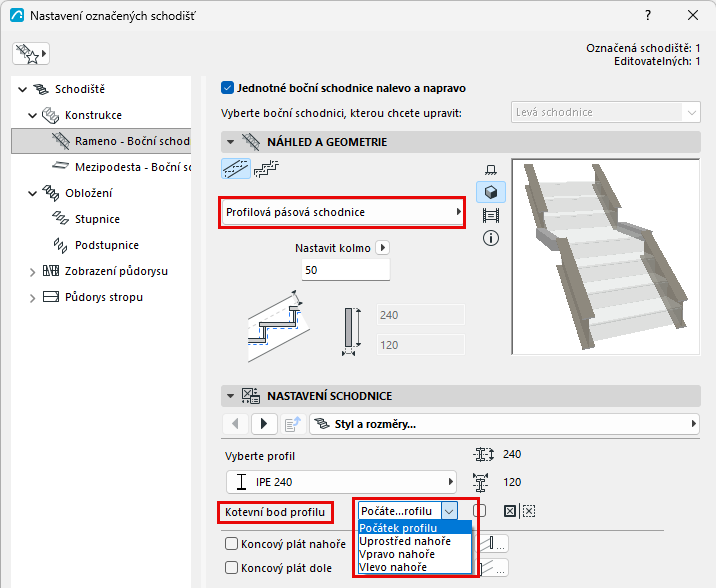This screenshot has width=716, height=588.
Task: Show object info icon
Action: tap(491, 238)
